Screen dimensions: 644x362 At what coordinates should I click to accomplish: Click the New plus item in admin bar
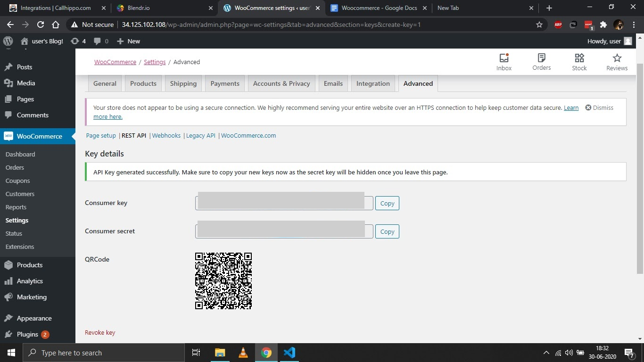click(x=128, y=41)
